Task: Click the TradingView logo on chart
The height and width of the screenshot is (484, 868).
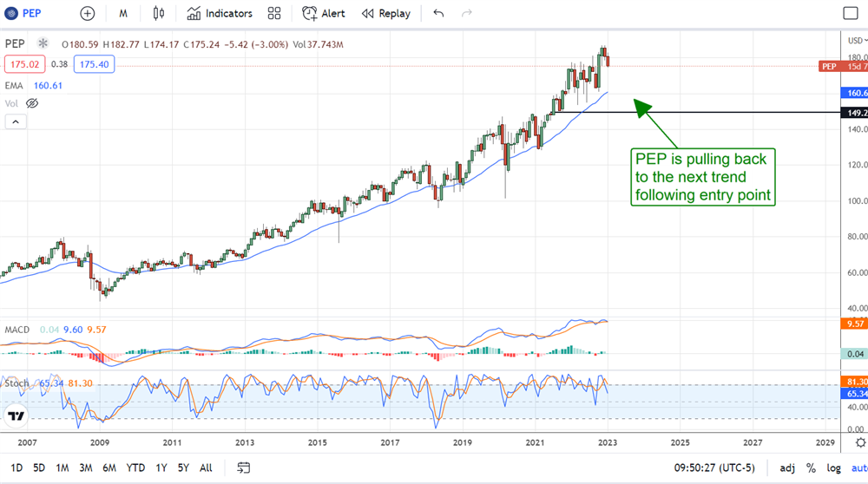Action: pyautogui.click(x=15, y=416)
